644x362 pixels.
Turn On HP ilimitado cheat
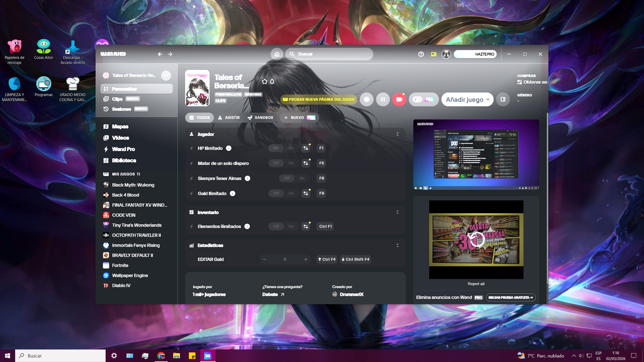click(x=291, y=148)
